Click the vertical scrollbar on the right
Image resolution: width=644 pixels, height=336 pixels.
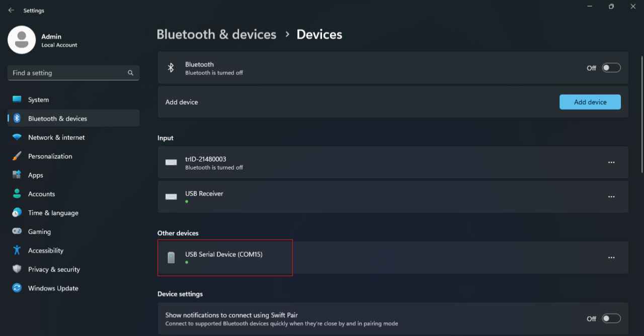click(641, 116)
